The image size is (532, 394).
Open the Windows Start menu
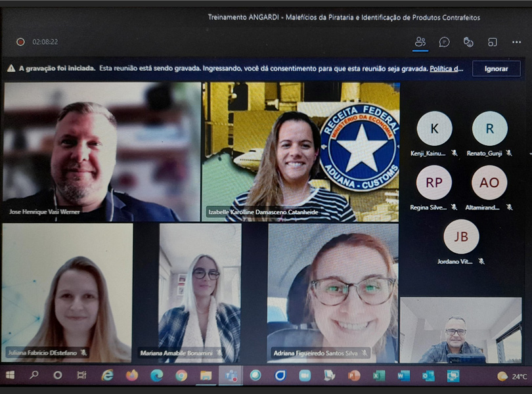click(x=10, y=376)
